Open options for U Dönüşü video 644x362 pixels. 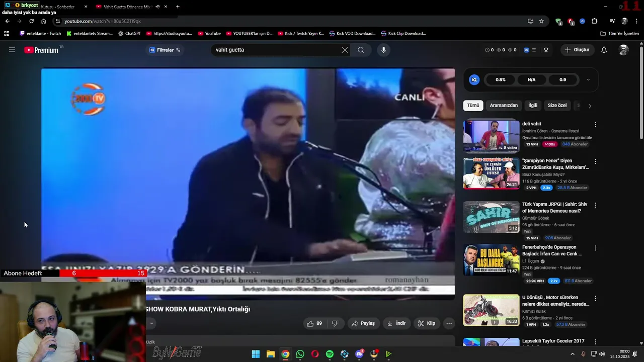(x=595, y=298)
